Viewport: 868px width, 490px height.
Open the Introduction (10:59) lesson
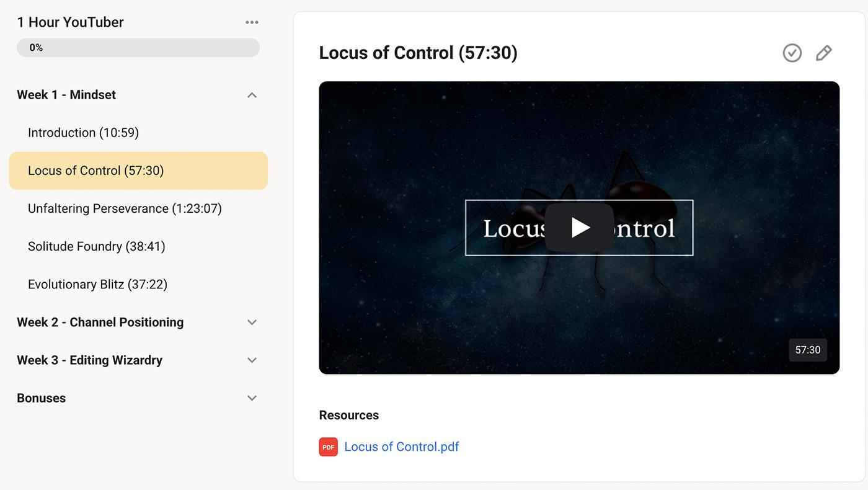pyautogui.click(x=83, y=133)
